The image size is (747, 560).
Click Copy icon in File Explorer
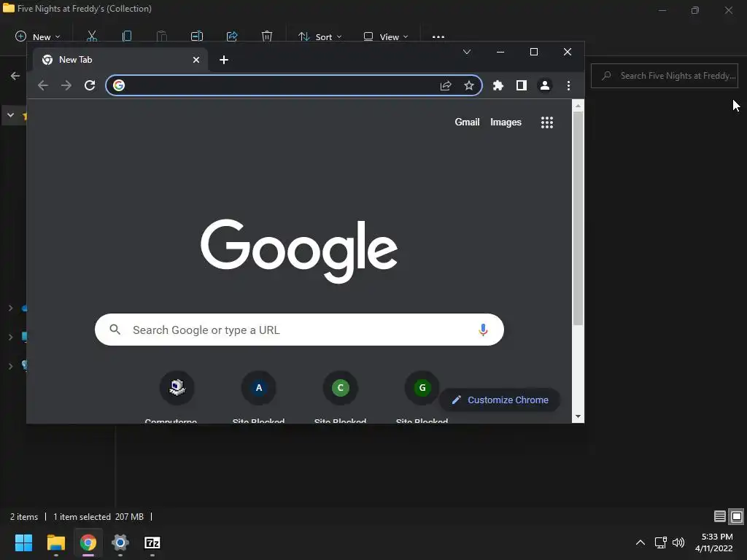[x=127, y=36]
